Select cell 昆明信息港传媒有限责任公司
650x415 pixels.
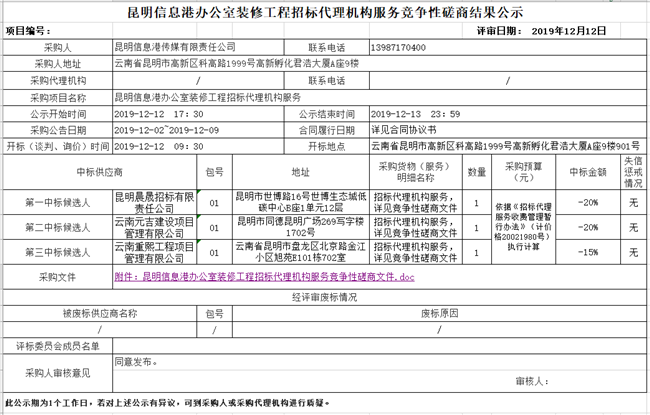(198, 47)
